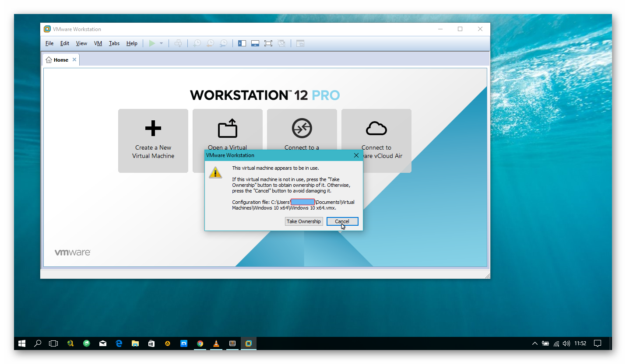Screen dimensions: 626x364
Task: Click the console view icon at toolbar end
Action: (300, 43)
